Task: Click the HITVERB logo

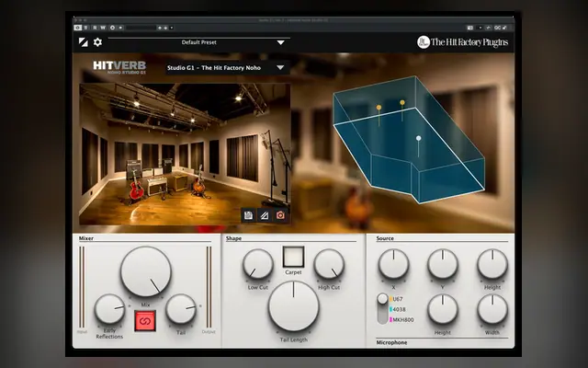Action: (x=119, y=67)
